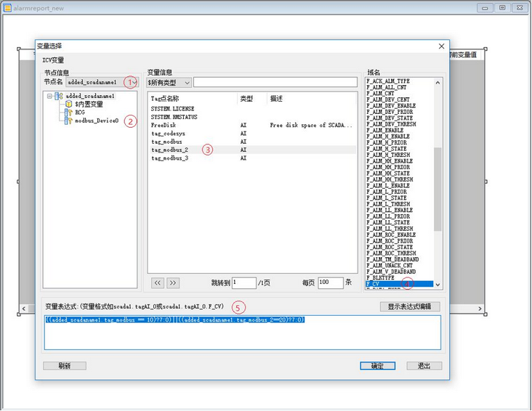
Task: Select tag_modbus tag row
Action: (x=252, y=142)
